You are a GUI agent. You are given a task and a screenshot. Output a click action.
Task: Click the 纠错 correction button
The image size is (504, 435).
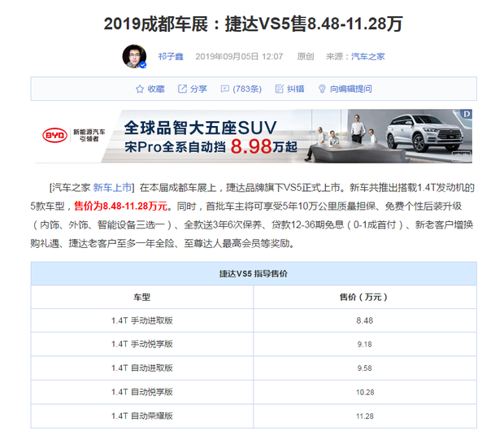point(296,89)
